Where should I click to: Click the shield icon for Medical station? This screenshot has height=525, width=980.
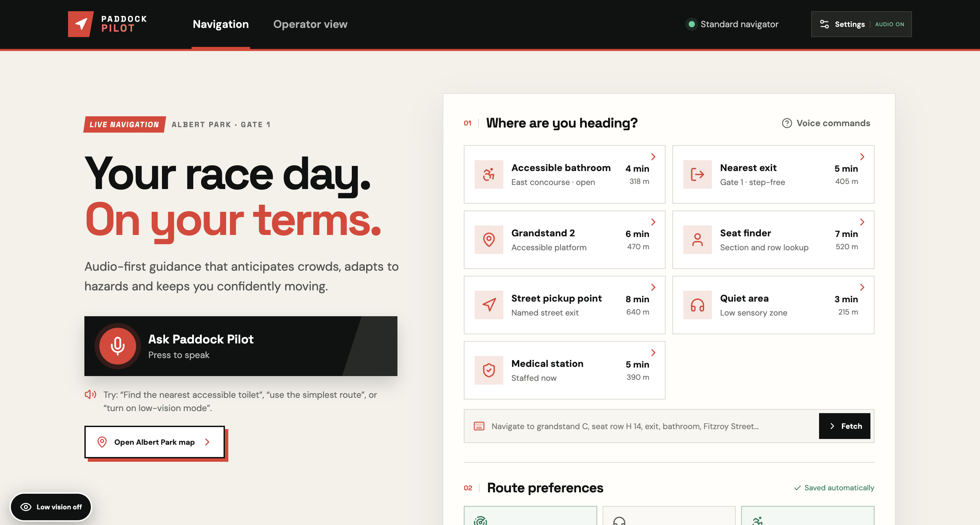[x=489, y=370]
